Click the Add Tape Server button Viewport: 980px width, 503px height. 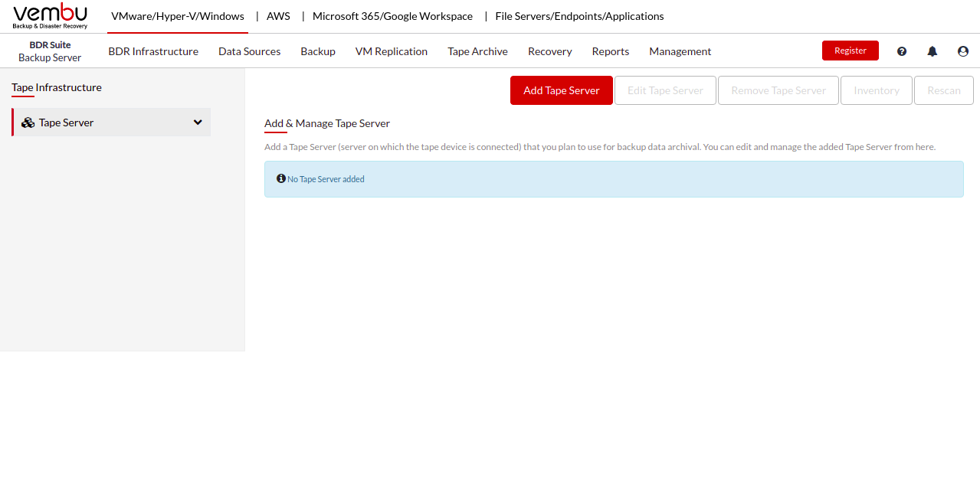(562, 90)
